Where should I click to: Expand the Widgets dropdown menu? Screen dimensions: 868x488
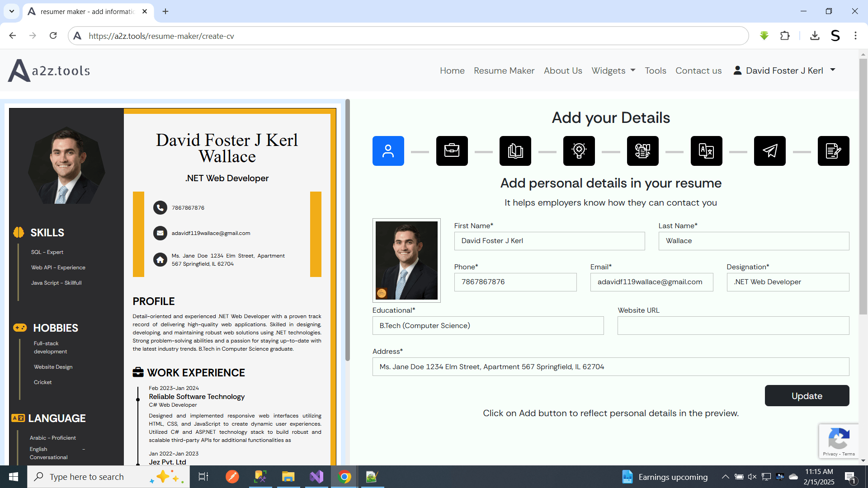[x=613, y=70]
